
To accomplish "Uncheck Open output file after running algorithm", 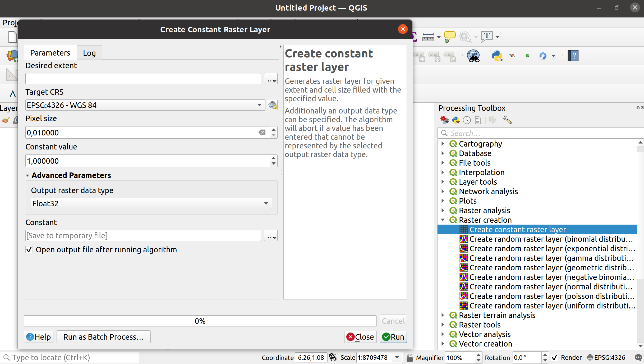I will click(29, 249).
